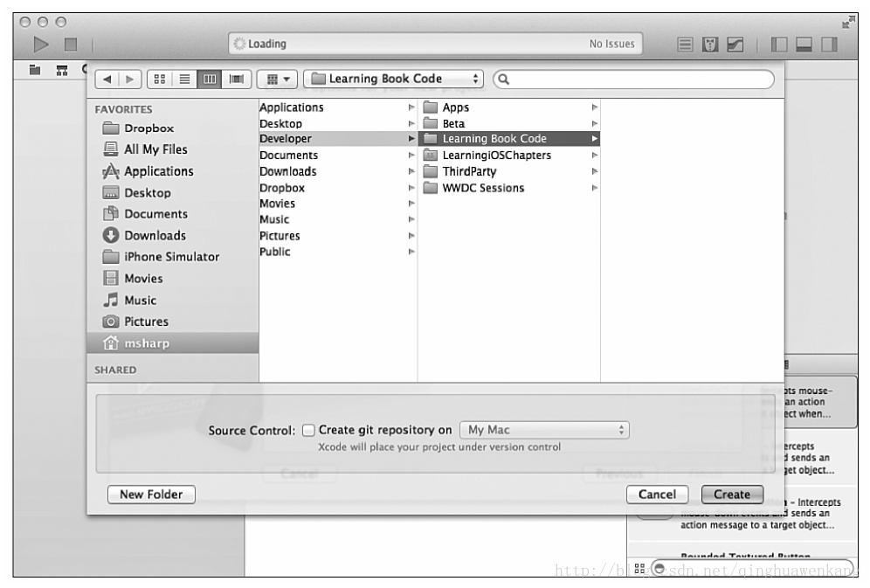Screen dimensions: 870x588
Task: Open the WWDC Sessions folder
Action: [x=508, y=188]
